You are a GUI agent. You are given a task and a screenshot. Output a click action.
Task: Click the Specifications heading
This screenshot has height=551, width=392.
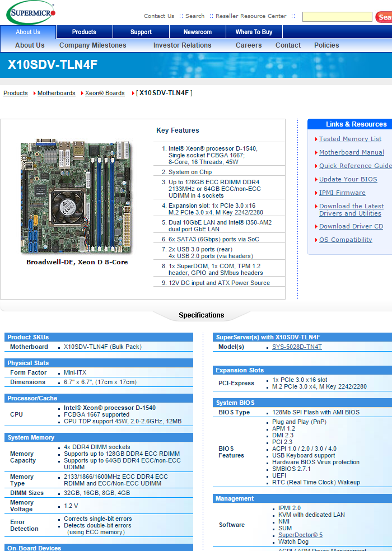tap(201, 315)
